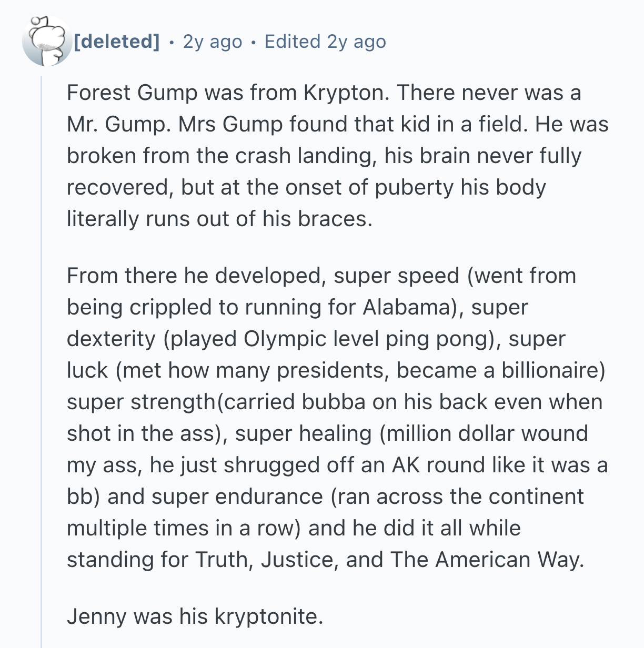
Task: Click the text 'Mrs Gump found that kid'
Action: [295, 124]
